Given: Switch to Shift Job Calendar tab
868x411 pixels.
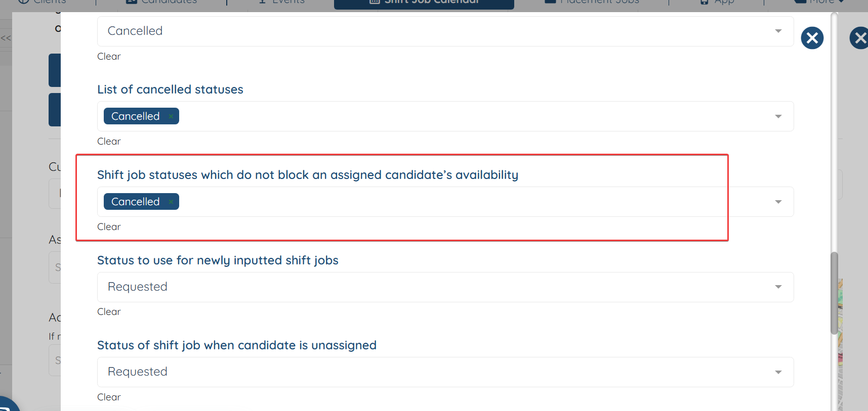Looking at the screenshot, I should 424,3.
